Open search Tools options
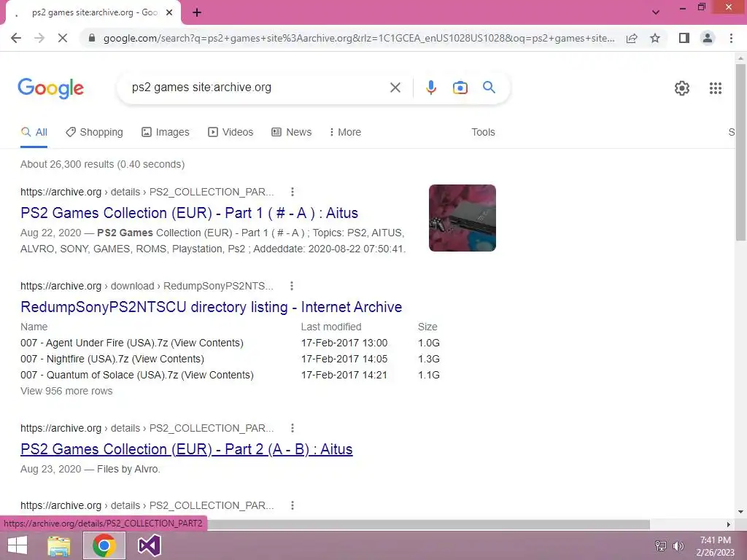 [x=483, y=133]
